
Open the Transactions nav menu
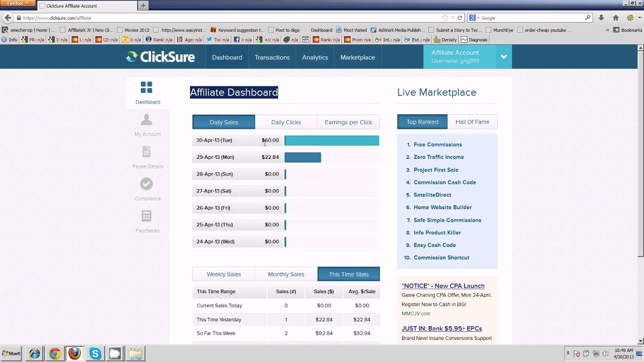click(272, 57)
